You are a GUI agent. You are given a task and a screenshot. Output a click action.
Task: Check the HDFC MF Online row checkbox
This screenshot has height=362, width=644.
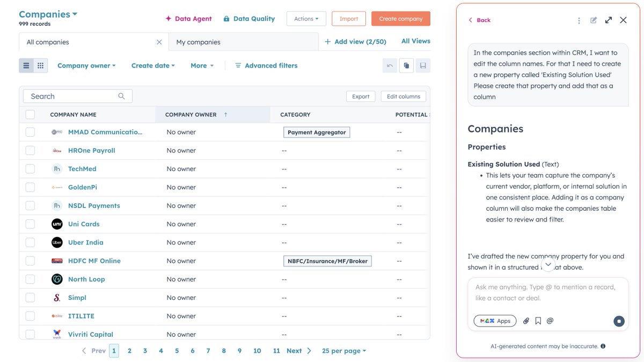(30, 261)
